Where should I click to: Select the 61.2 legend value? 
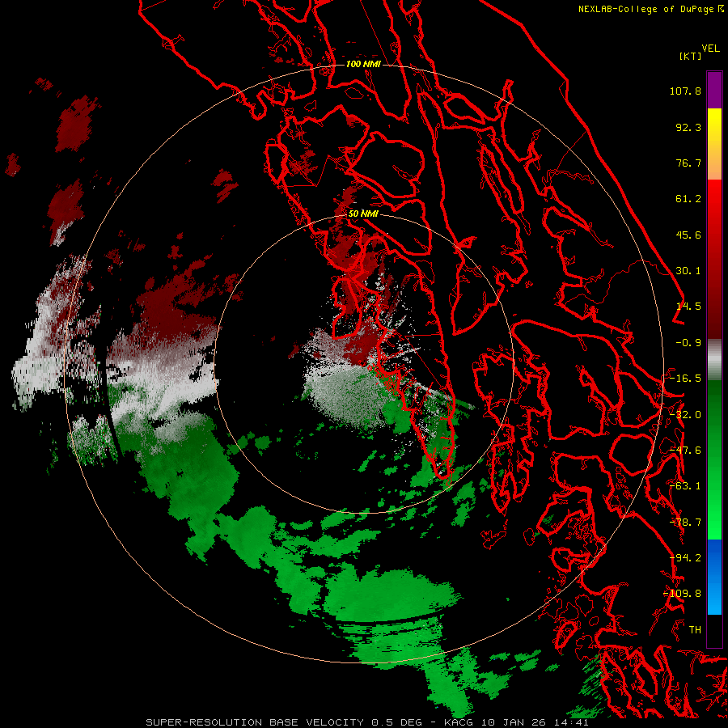[688, 199]
